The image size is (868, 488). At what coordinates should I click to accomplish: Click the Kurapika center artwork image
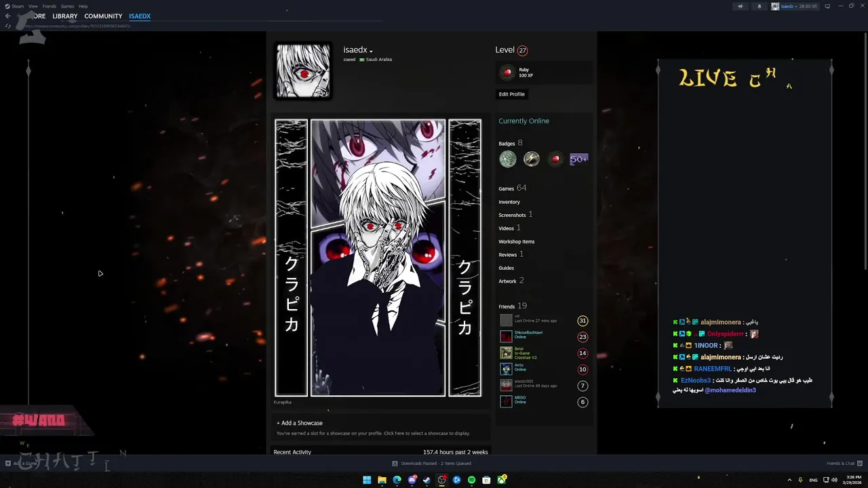click(x=378, y=258)
